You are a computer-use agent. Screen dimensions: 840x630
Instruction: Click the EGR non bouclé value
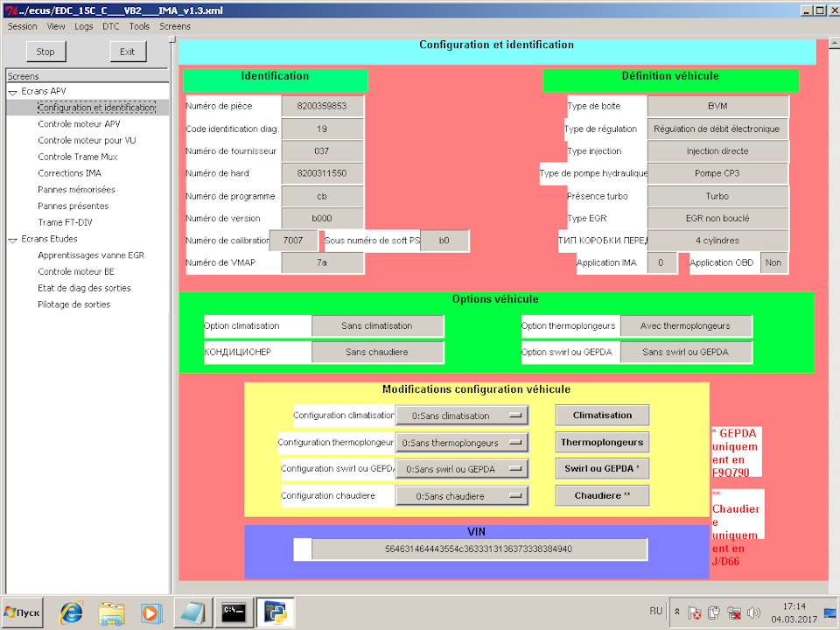(x=717, y=219)
